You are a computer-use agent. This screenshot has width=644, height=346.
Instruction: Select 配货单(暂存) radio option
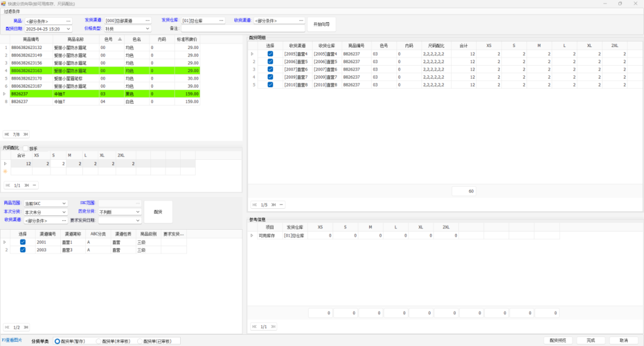click(x=57, y=341)
